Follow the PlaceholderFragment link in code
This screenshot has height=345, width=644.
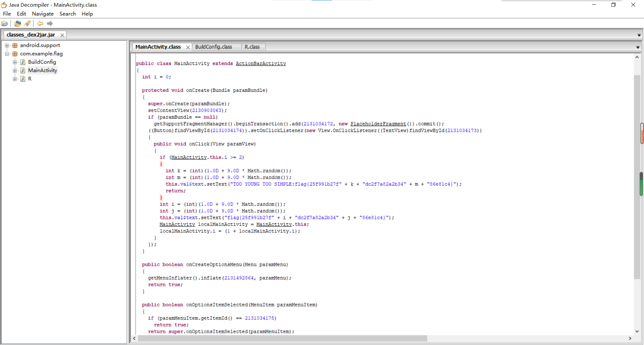click(x=378, y=124)
